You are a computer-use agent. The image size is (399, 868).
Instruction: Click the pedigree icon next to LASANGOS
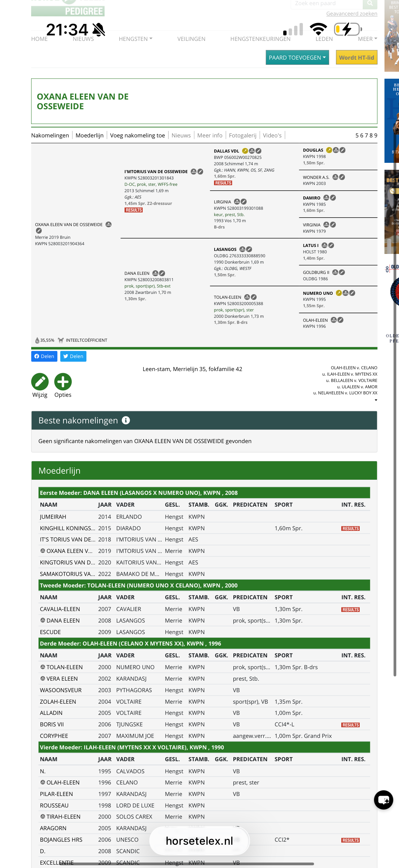242,249
